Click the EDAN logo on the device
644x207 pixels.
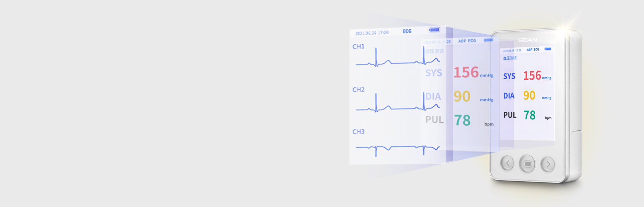(528, 40)
